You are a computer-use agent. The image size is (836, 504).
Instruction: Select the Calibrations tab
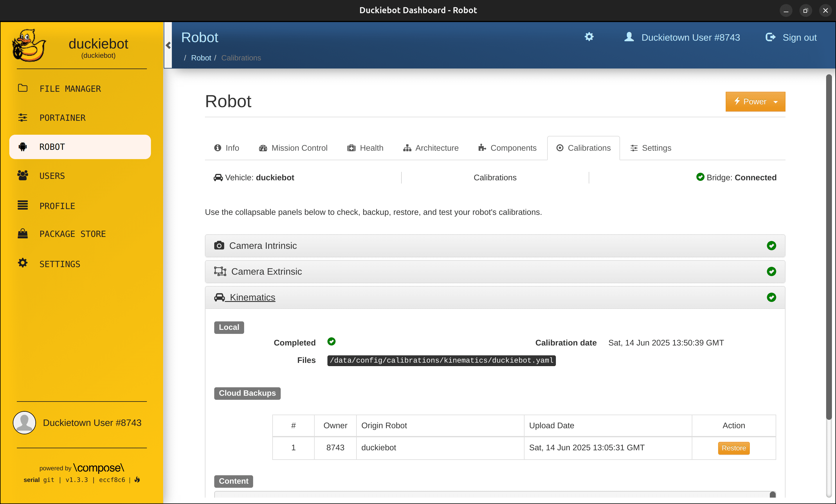[583, 148]
